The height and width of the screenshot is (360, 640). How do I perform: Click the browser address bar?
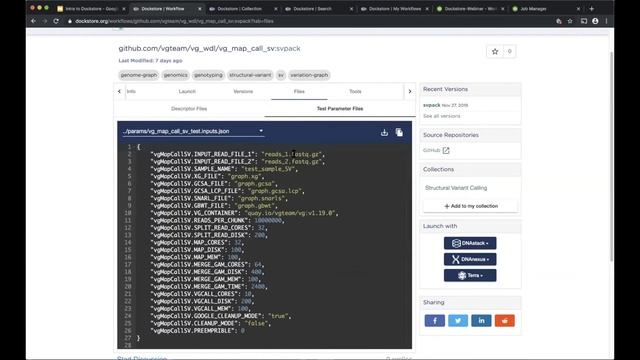(310, 21)
